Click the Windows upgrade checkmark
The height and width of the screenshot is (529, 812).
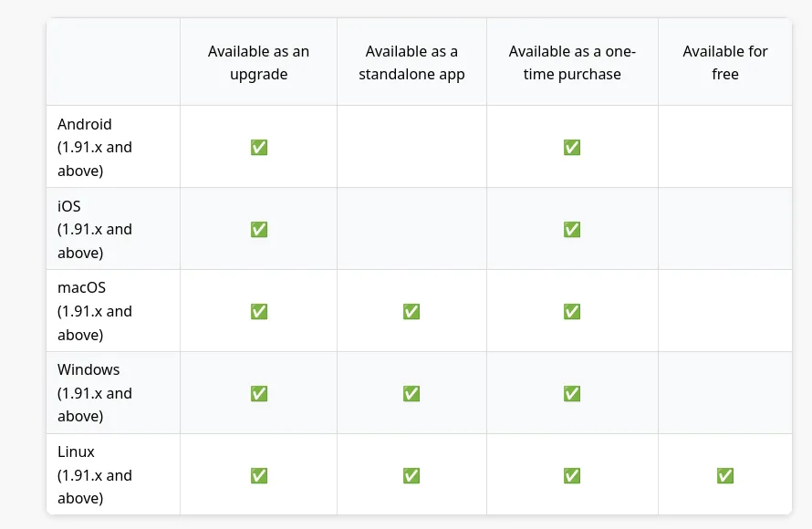pyautogui.click(x=259, y=393)
